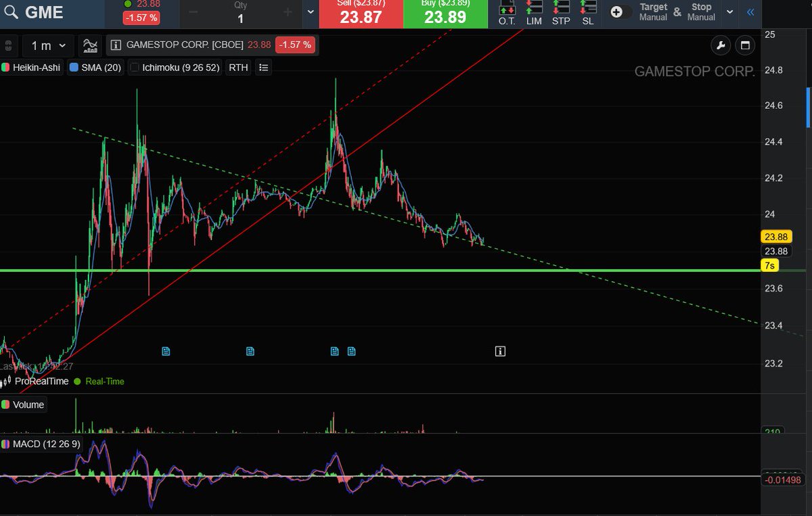The image size is (812, 516).
Task: Click the RTH trading hours button
Action: click(x=238, y=68)
